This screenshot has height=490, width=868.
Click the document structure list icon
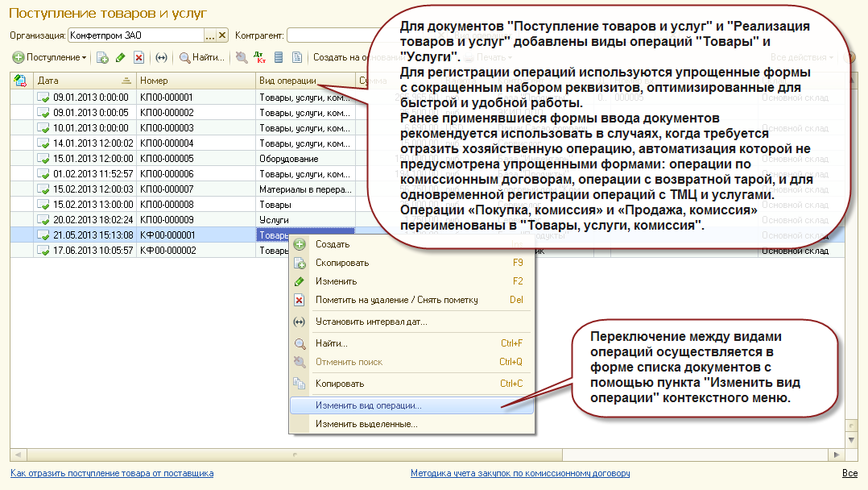click(x=279, y=58)
